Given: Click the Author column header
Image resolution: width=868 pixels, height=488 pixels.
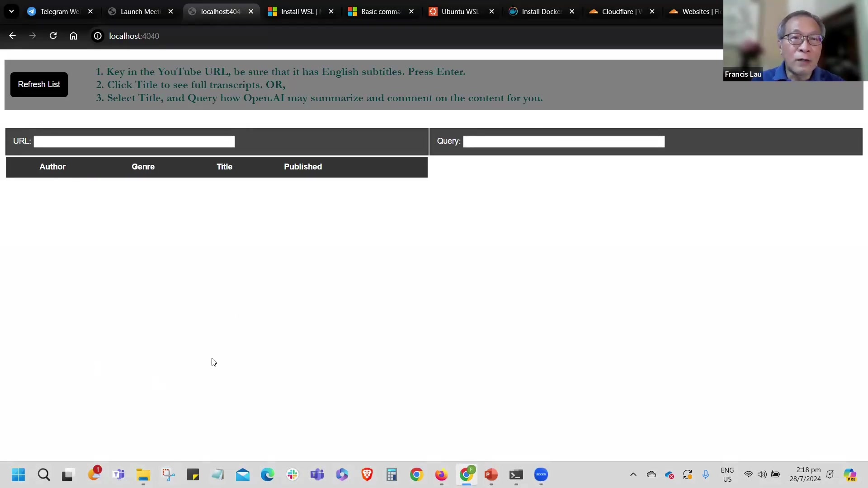Looking at the screenshot, I should pyautogui.click(x=52, y=167).
